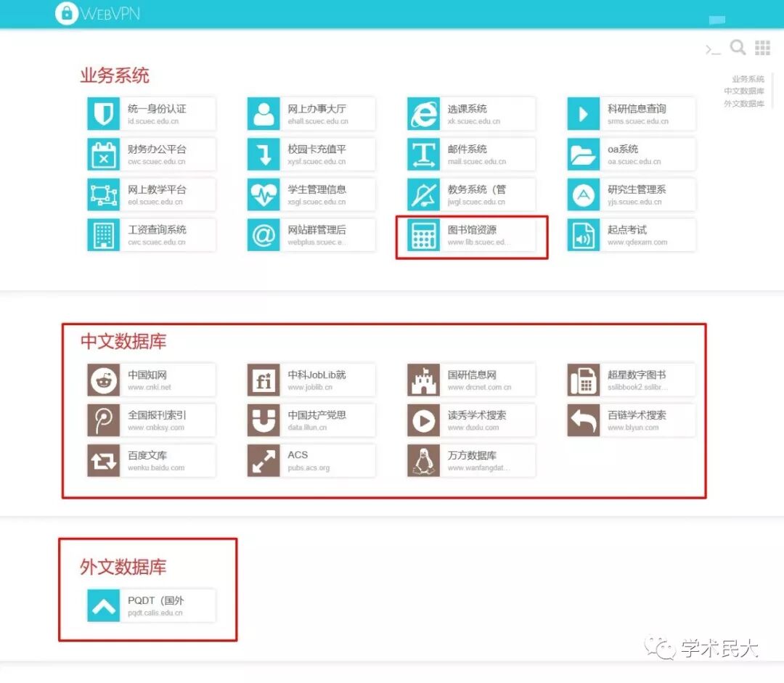Click the fi icon for 中科JobLib
The width and height of the screenshot is (784, 683).
(264, 380)
